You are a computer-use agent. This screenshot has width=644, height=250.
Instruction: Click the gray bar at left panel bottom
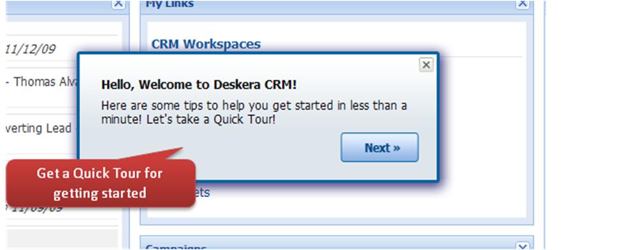click(x=62, y=239)
